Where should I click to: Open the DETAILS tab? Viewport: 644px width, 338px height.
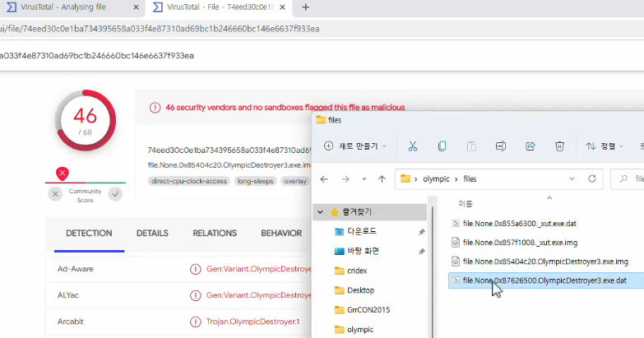pos(152,234)
